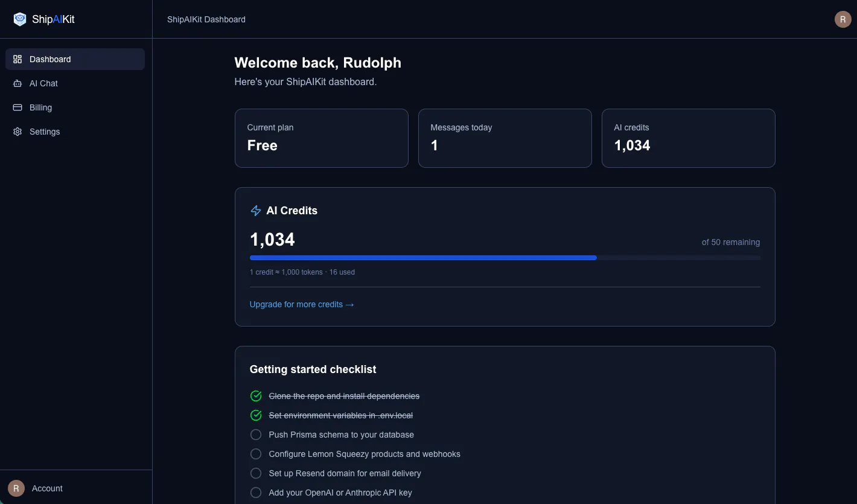Viewport: 857px width, 504px height.
Task: Click the ShipAIKit Dashboard header title
Action: [x=206, y=19]
